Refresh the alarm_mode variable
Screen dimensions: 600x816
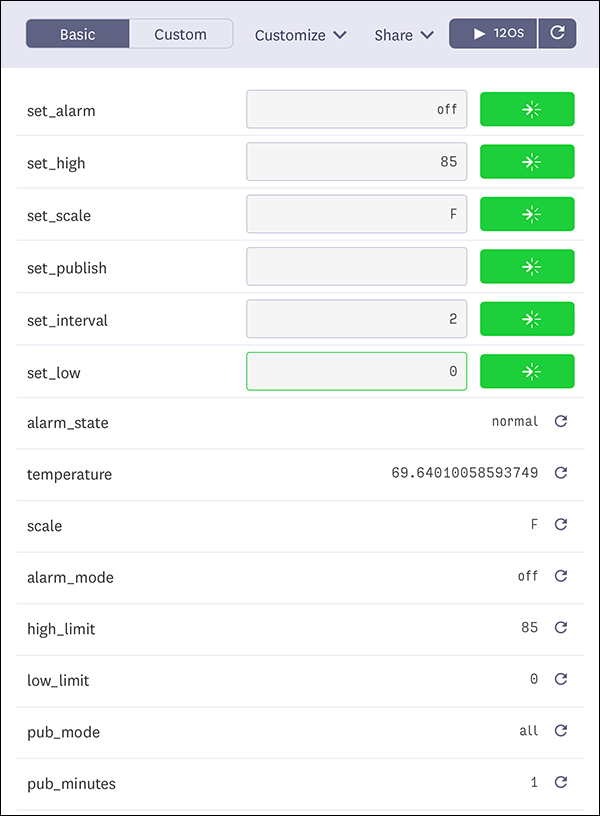[x=561, y=576]
